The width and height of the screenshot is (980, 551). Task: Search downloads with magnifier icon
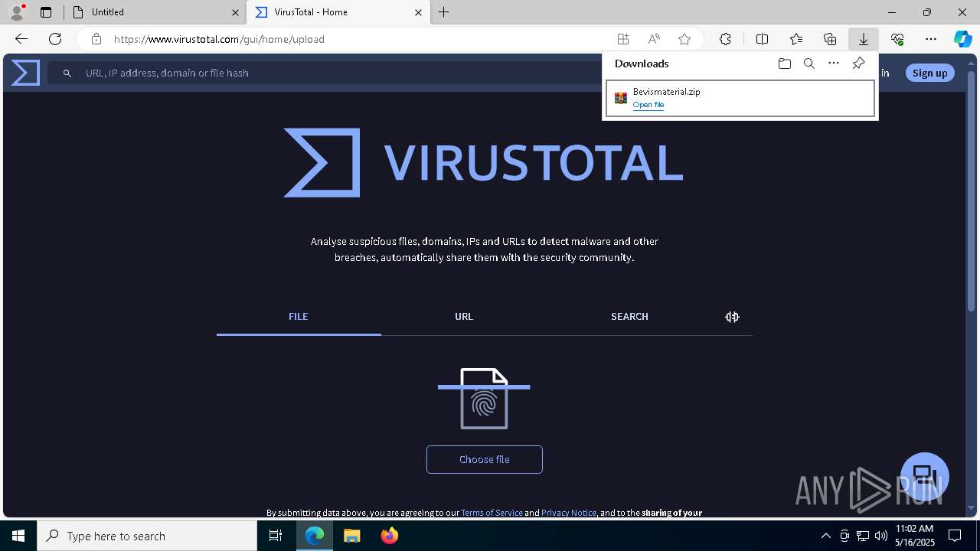[808, 64]
